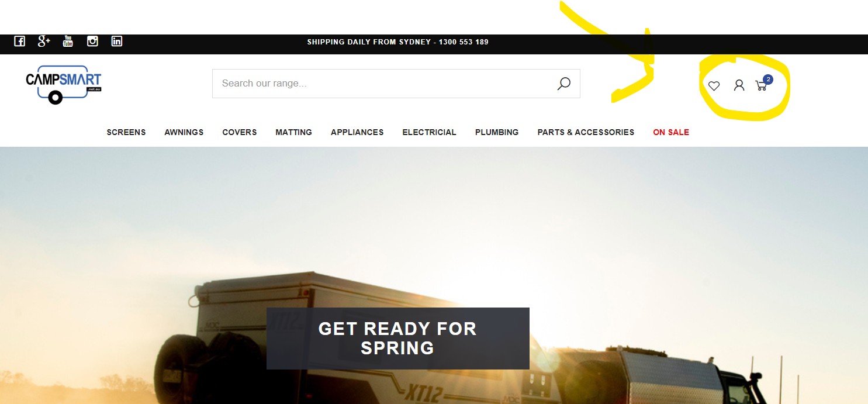
Task: Open the LinkedIn social icon
Action: [117, 41]
